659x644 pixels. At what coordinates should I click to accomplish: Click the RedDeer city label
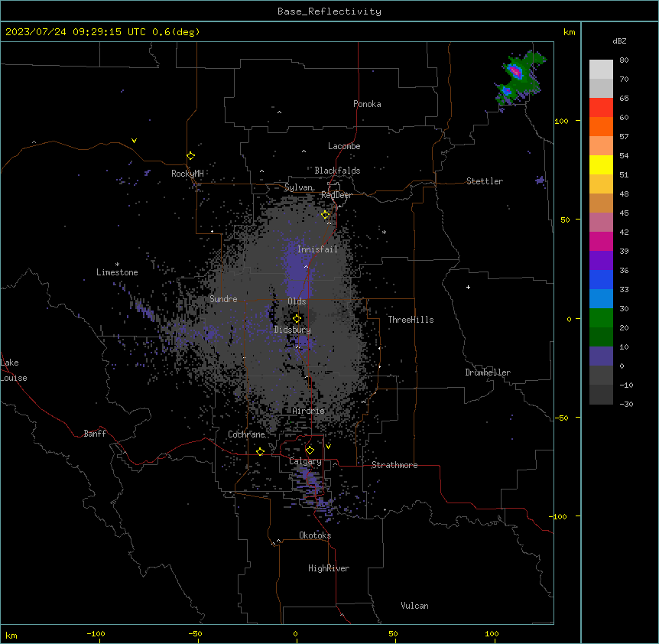click(x=336, y=195)
